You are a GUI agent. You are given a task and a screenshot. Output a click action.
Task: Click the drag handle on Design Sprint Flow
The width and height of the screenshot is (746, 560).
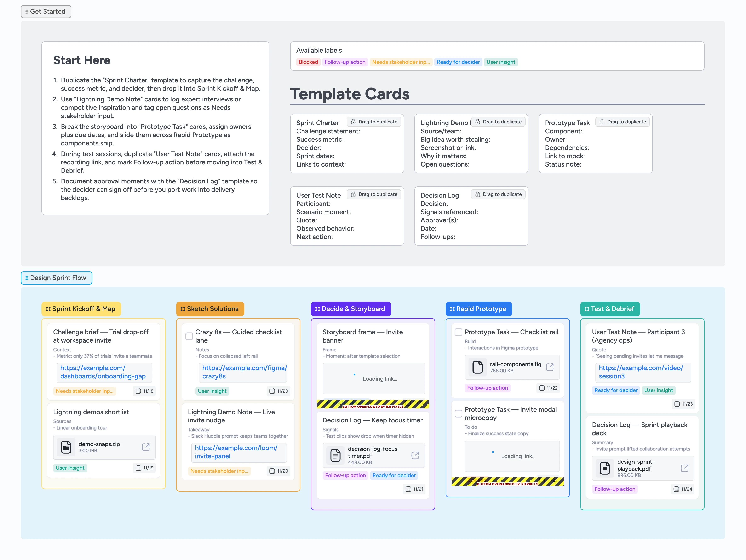[x=27, y=278]
